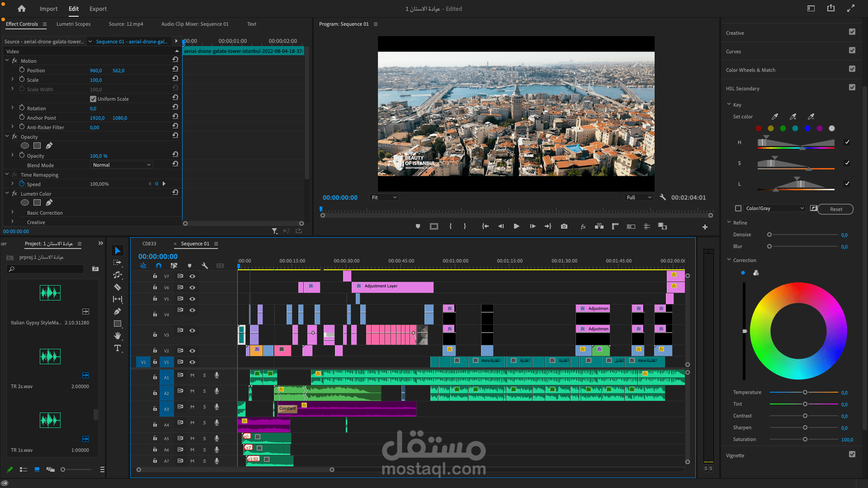Open Audio Clip Mixer tab
The width and height of the screenshot is (868, 488).
(195, 24)
